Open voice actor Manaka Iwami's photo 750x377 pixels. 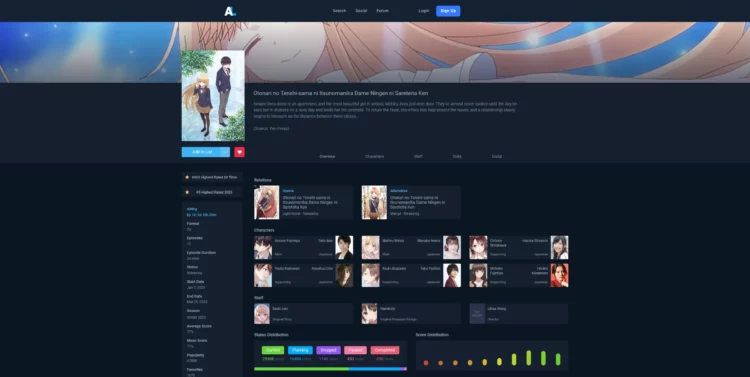452,247
